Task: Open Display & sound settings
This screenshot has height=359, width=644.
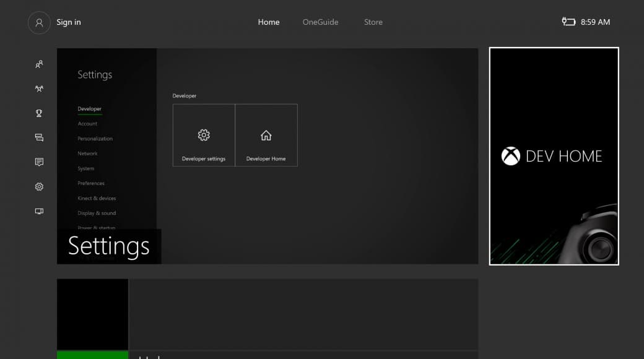Action: (97, 213)
